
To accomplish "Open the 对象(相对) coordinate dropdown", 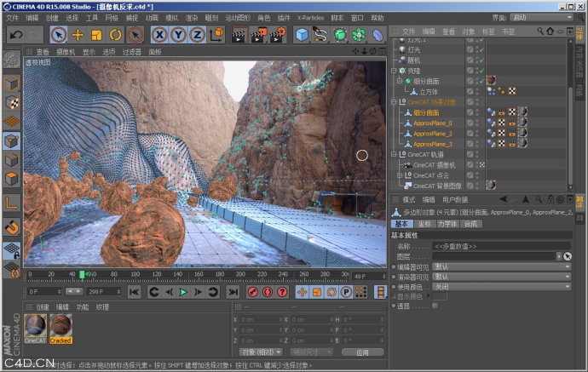I will pyautogui.click(x=261, y=352).
